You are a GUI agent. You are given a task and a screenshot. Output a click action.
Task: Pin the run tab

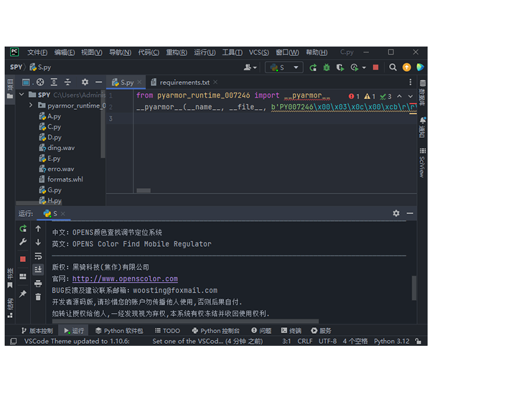(x=23, y=294)
